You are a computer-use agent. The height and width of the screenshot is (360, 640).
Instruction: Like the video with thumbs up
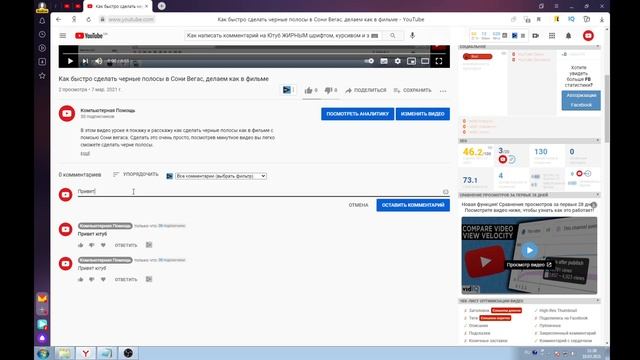(x=308, y=90)
